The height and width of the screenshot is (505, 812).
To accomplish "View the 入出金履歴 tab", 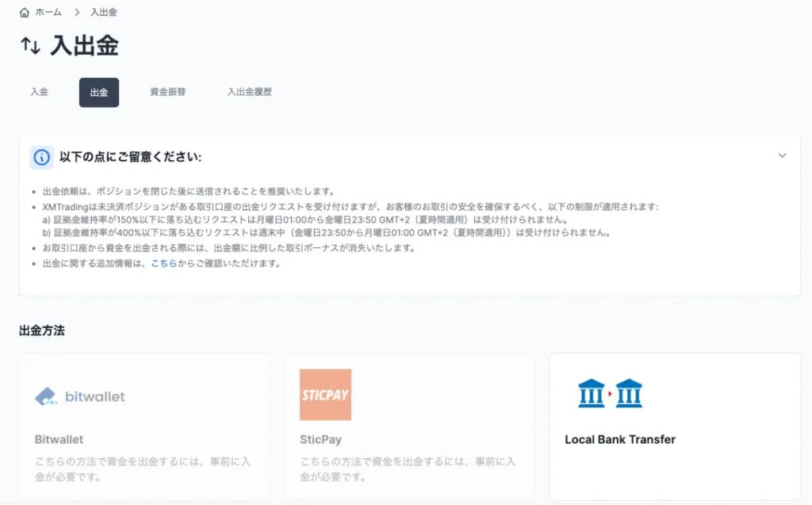I will [248, 92].
